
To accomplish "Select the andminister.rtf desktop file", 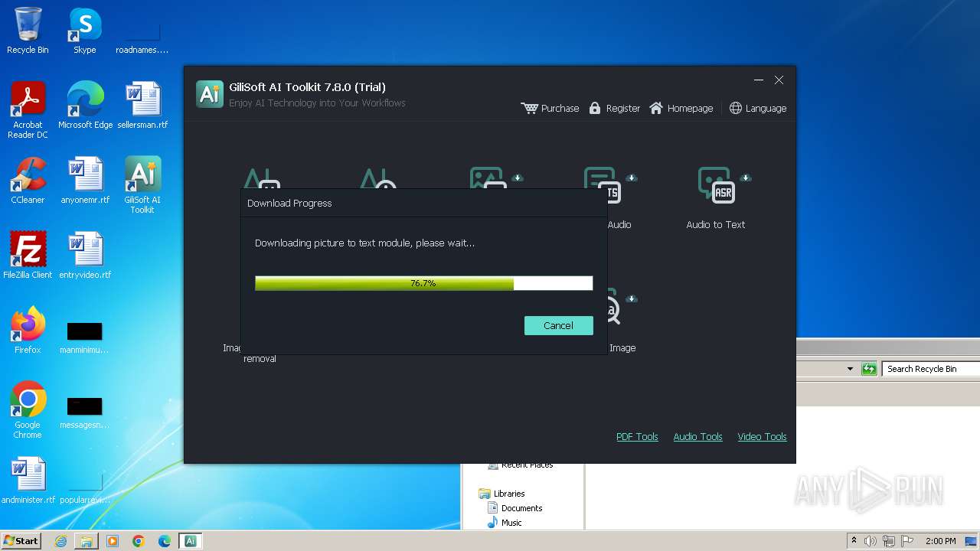I will coord(28,481).
